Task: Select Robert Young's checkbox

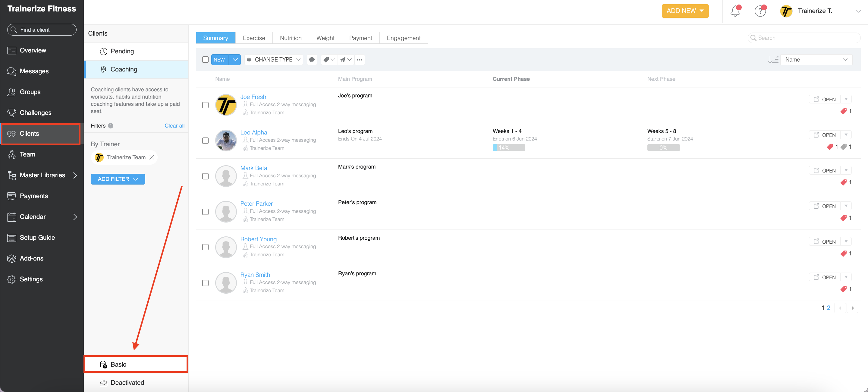Action: point(205,247)
